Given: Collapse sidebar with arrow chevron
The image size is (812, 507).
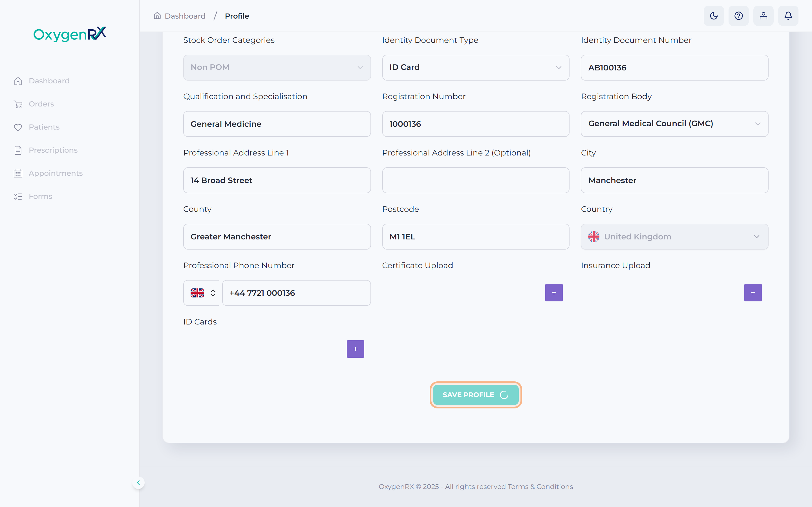Looking at the screenshot, I should tap(138, 482).
